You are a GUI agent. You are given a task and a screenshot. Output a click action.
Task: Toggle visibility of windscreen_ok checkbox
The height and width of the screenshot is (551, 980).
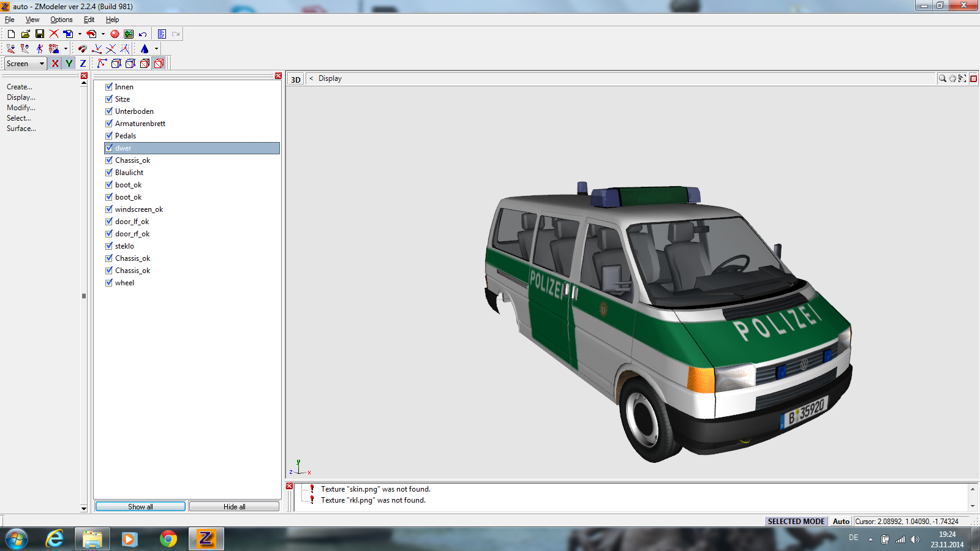point(109,209)
